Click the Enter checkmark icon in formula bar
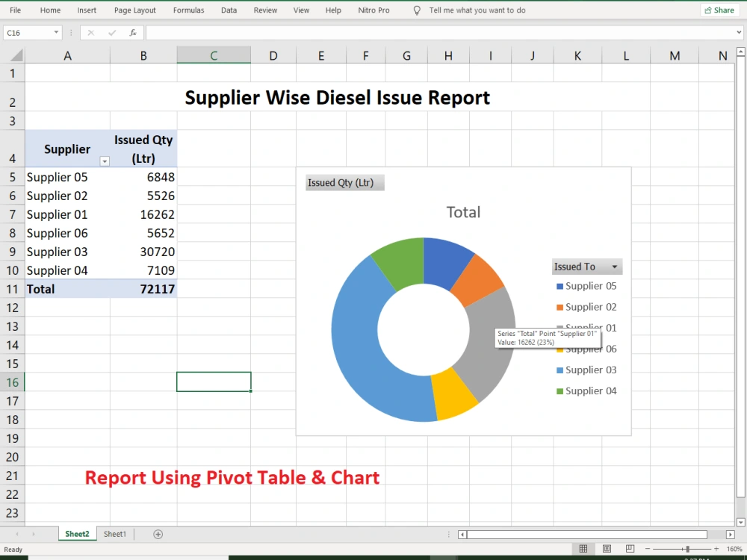Image resolution: width=747 pixels, height=560 pixels. point(112,32)
